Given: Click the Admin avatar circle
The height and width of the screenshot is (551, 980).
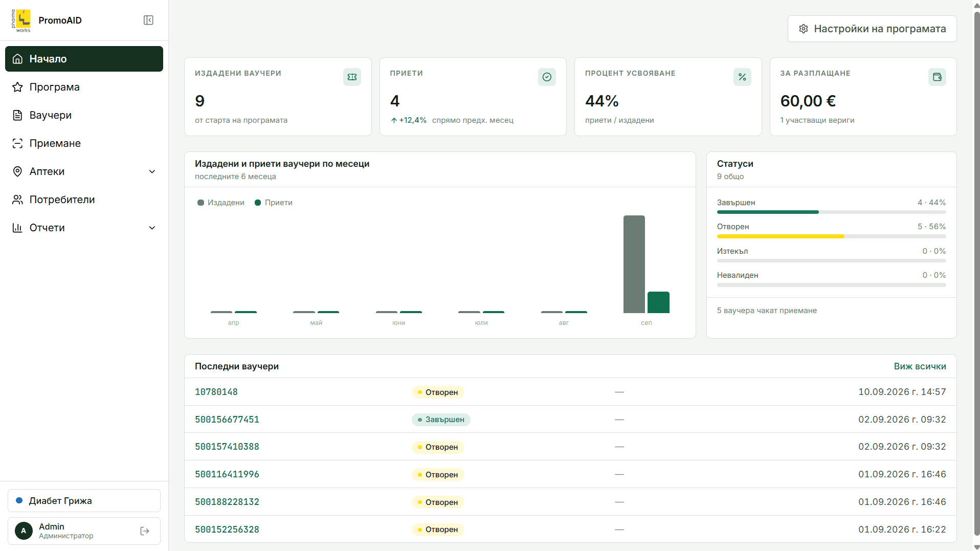Looking at the screenshot, I should coord(24,531).
